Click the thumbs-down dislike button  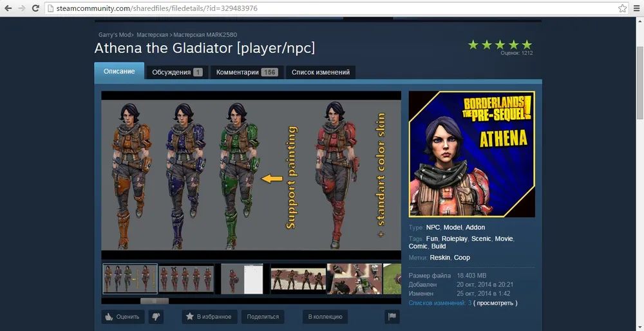click(155, 317)
